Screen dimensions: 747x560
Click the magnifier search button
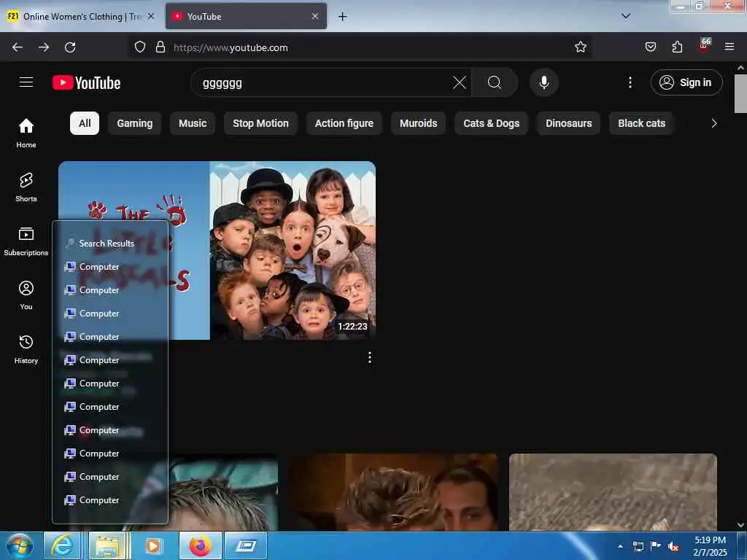(495, 82)
